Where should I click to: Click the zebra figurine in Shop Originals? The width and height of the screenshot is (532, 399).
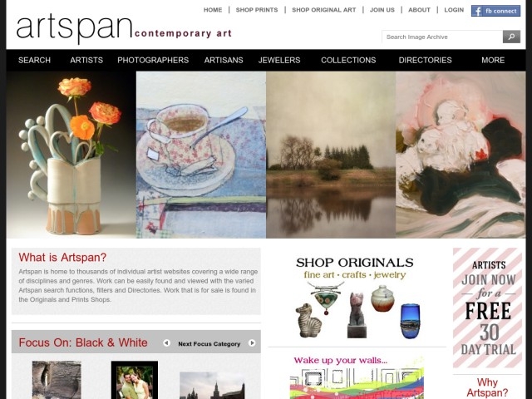(x=308, y=320)
